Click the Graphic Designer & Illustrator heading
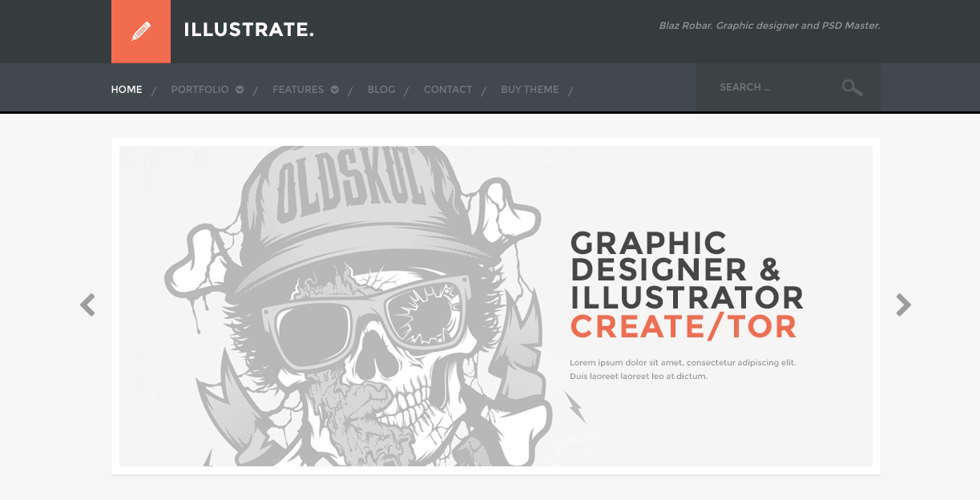 [687, 270]
